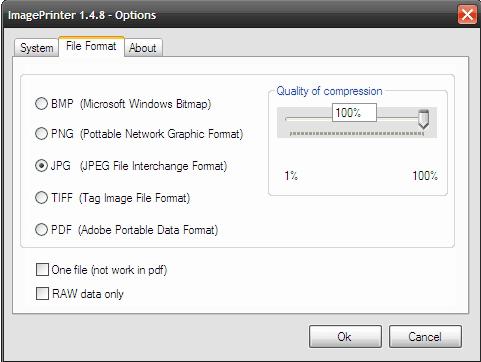481x362 pixels.
Task: Tick the RAW data only checkbox
Action: (42, 294)
